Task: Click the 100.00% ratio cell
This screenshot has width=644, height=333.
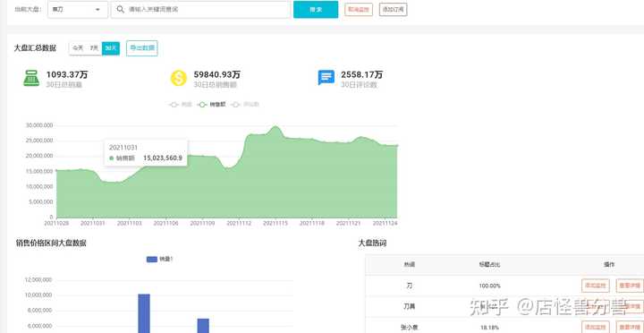Action: pyautogui.click(x=489, y=286)
